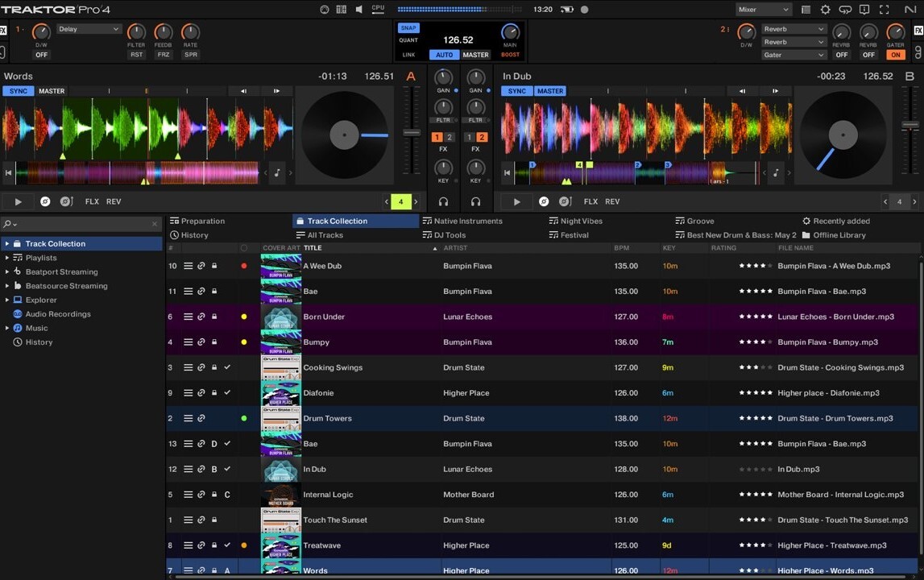
Task: Open the Groove favorite playlist
Action: tap(694, 221)
